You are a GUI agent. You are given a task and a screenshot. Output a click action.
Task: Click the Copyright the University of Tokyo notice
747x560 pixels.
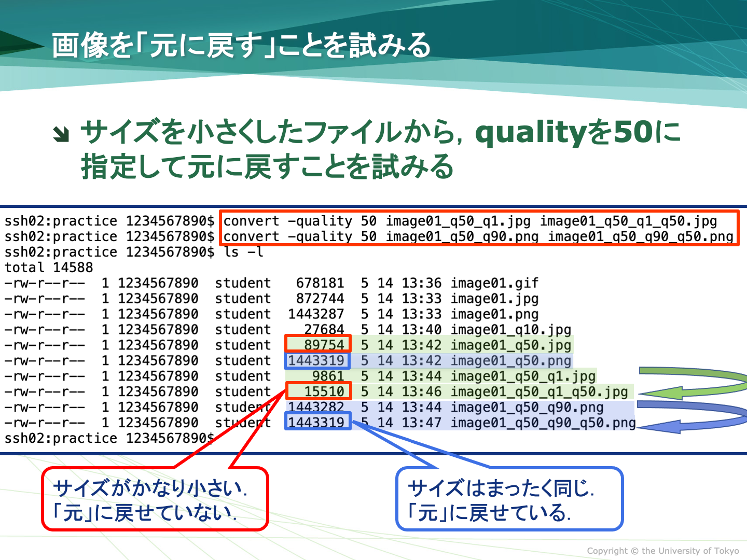[663, 551]
